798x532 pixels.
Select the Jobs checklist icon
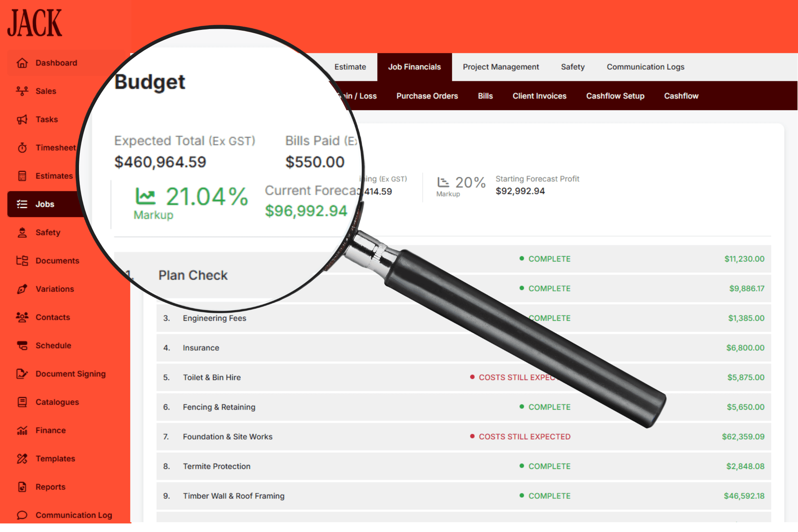(x=22, y=204)
